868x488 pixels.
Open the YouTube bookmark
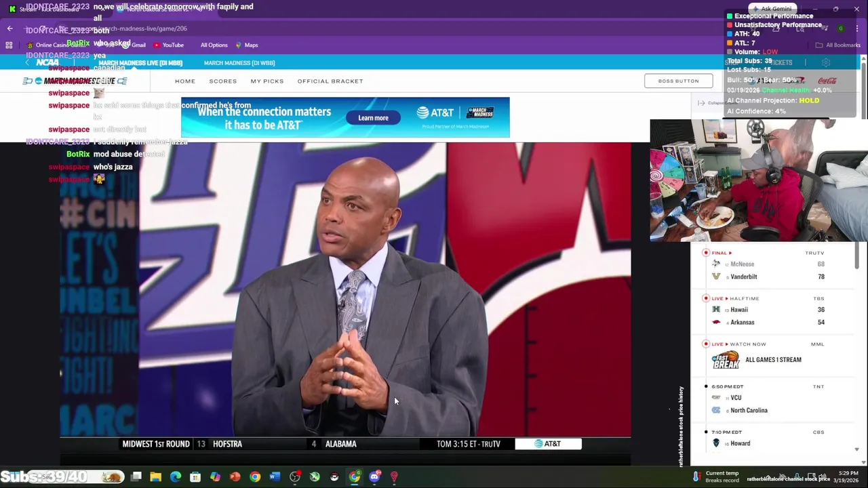pos(169,45)
